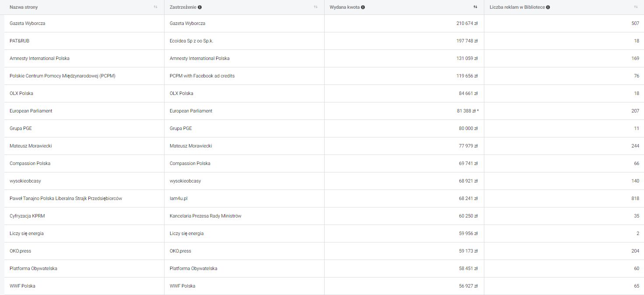This screenshot has height=295, width=644.
Task: Open the Mateusz Morawiecki page name cell
Action: click(31, 146)
